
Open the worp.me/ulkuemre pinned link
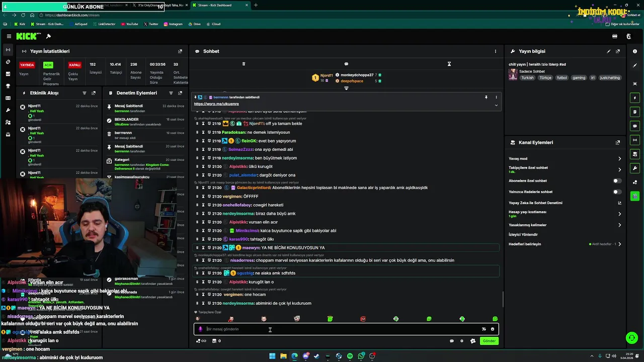click(x=216, y=104)
